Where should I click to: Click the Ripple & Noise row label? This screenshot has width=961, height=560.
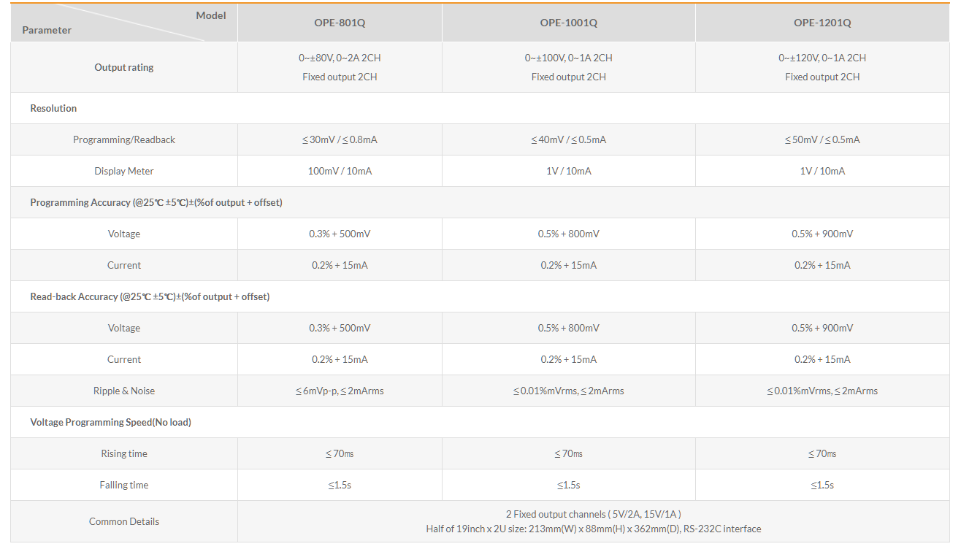pyautogui.click(x=124, y=391)
